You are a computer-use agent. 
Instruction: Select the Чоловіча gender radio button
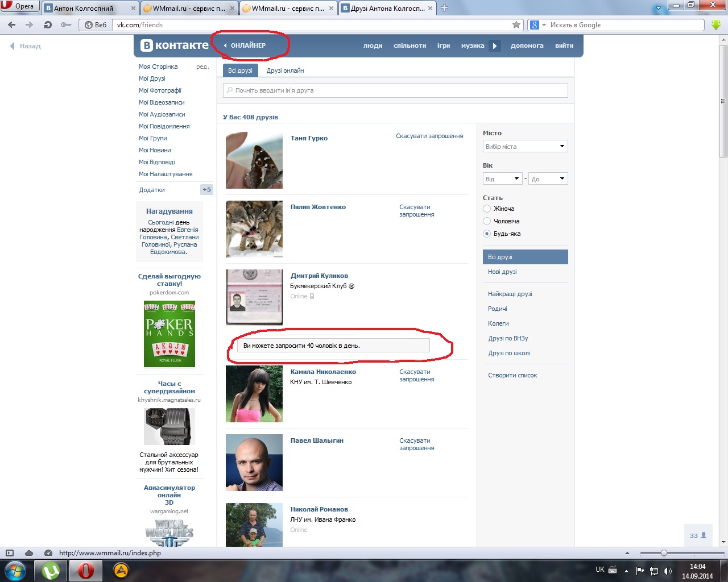[487, 221]
